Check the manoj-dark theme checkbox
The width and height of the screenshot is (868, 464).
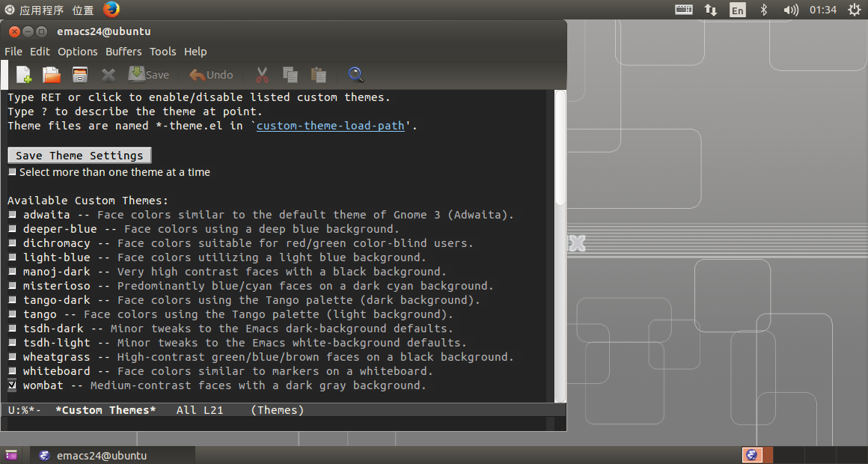tap(12, 272)
